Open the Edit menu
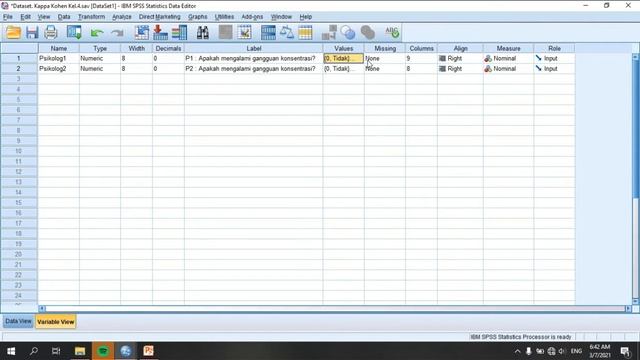Viewport: 640px width, 360px height. click(25, 17)
